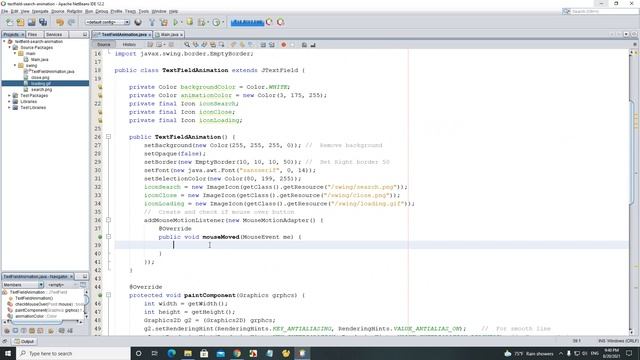This screenshot has width=640, height=360.
Task: Click the globe browser icon in toolbar
Action: pyautogui.click(x=138, y=22)
